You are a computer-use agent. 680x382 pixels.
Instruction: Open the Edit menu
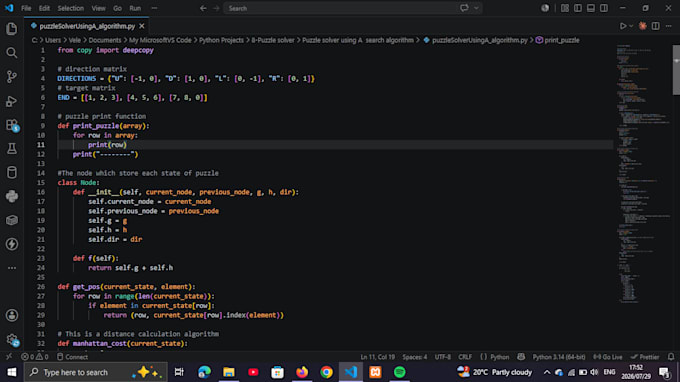[44, 8]
